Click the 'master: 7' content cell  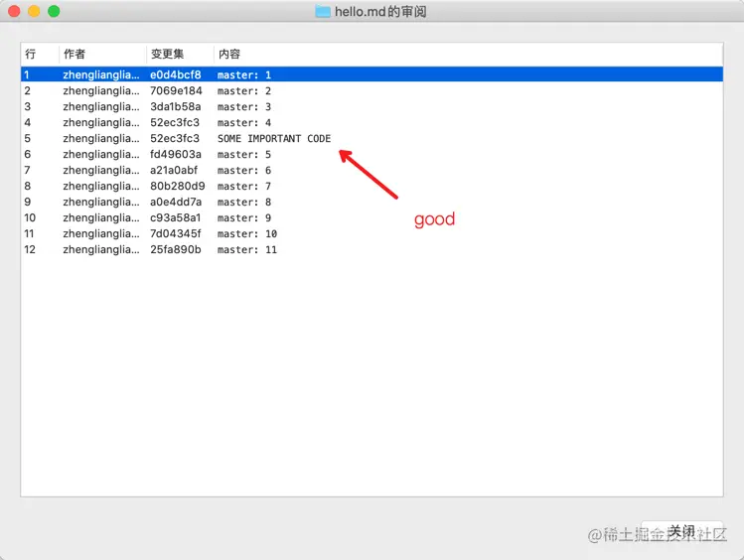coord(244,187)
